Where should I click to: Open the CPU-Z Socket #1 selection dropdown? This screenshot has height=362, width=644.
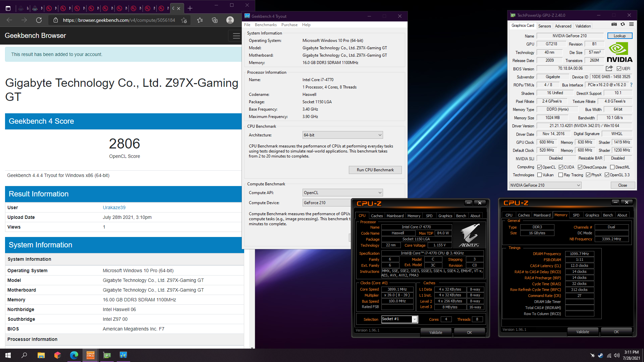[399, 319]
